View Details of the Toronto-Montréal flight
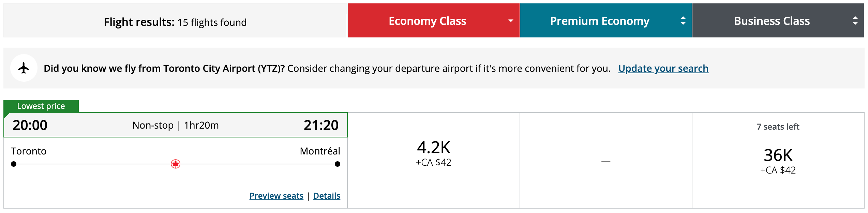 pos(326,196)
